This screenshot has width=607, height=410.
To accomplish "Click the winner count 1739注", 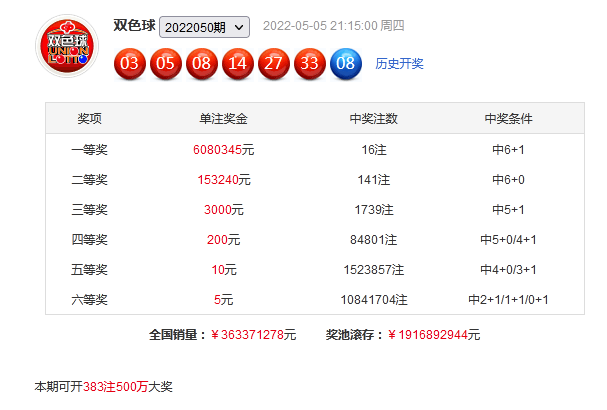I will [374, 209].
